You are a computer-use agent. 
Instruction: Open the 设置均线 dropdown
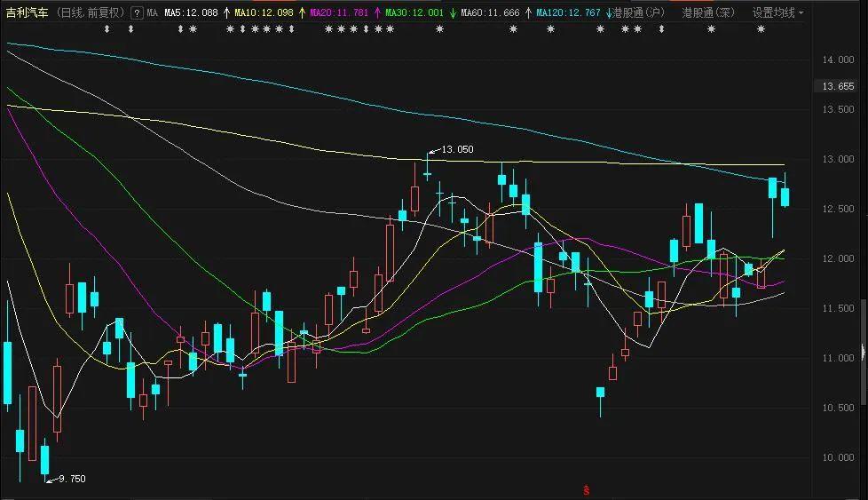777,12
